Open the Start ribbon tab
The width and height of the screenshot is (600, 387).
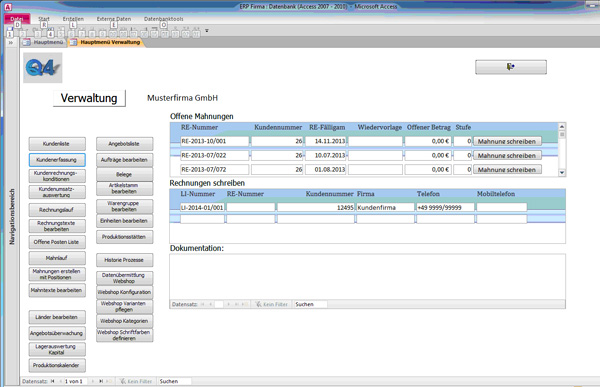pos(44,19)
